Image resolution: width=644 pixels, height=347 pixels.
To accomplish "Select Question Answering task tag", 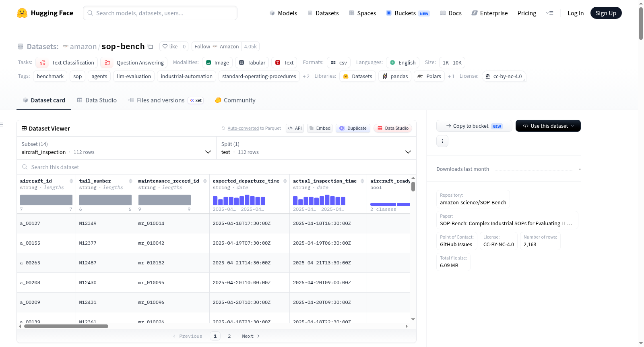I will (x=134, y=62).
